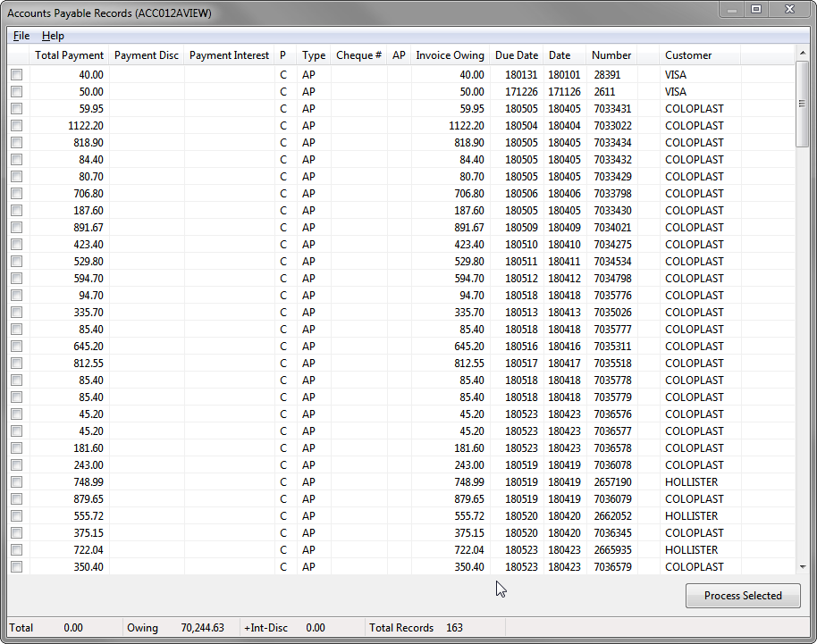Viewport: 817px width, 644px height.
Task: Click the scrollbar up arrow
Action: 803,53
